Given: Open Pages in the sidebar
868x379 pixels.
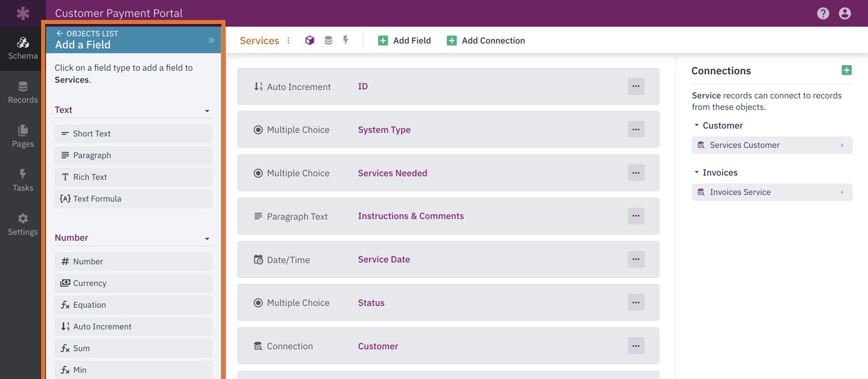Looking at the screenshot, I should click(x=23, y=136).
